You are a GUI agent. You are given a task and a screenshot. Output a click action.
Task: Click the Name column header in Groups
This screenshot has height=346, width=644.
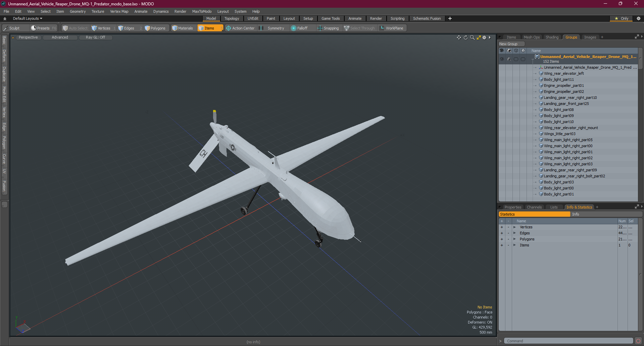[536, 51]
